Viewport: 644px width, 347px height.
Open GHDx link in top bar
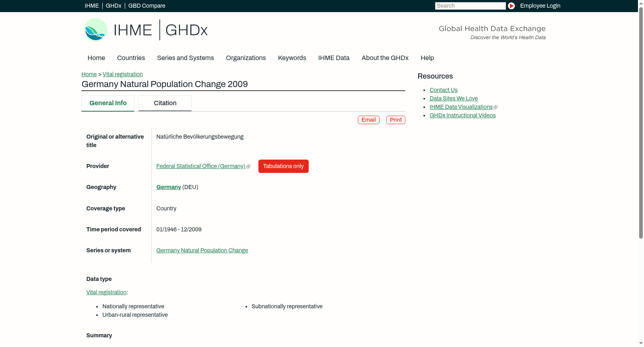[114, 6]
